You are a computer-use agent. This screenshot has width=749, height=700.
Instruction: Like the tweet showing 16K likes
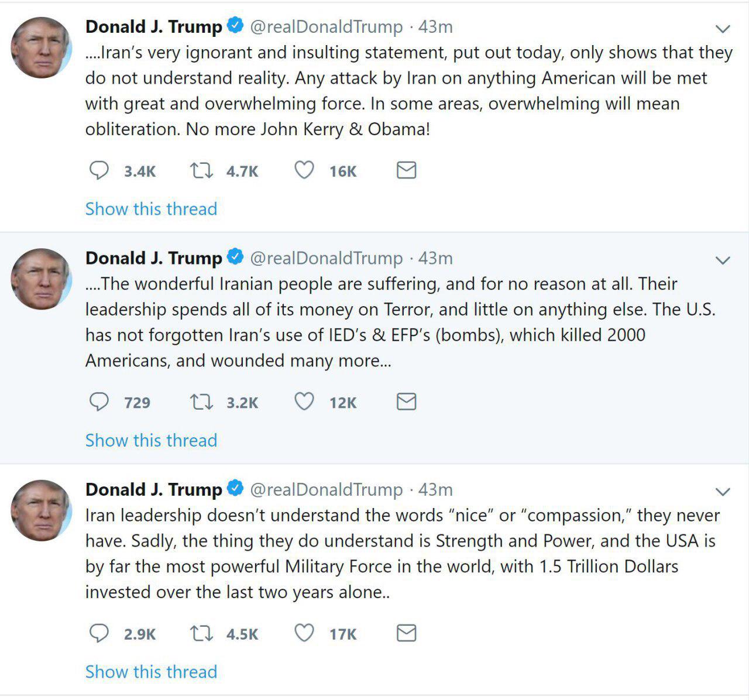coord(304,170)
